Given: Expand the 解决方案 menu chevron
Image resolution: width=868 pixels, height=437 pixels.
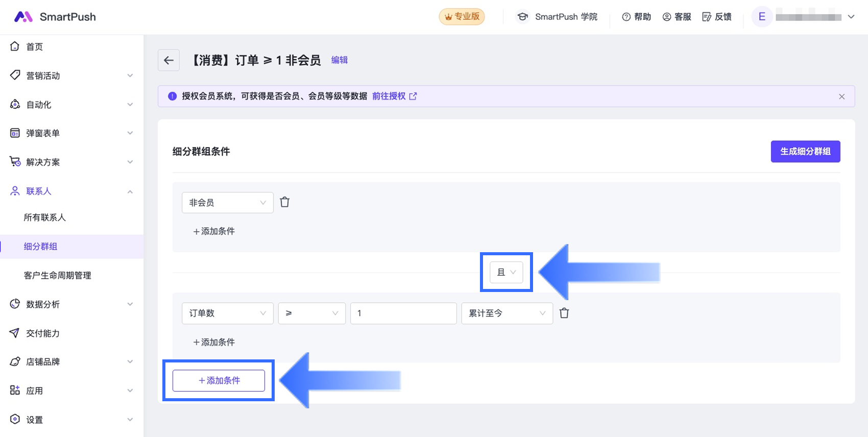Looking at the screenshot, I should (x=130, y=162).
